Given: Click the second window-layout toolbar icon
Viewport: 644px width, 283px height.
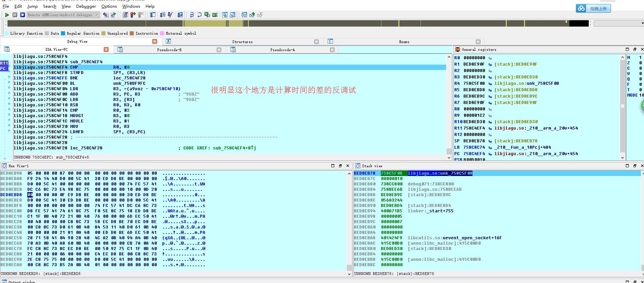Looking at the screenshot, I should (x=233, y=15).
